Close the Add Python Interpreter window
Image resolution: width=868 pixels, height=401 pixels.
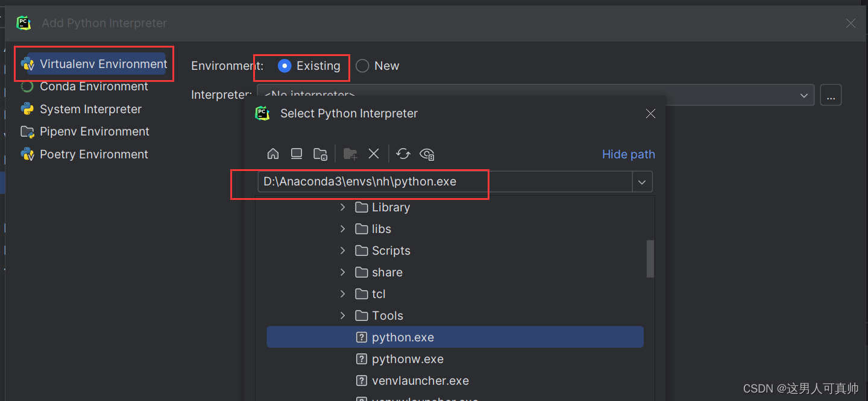click(851, 23)
